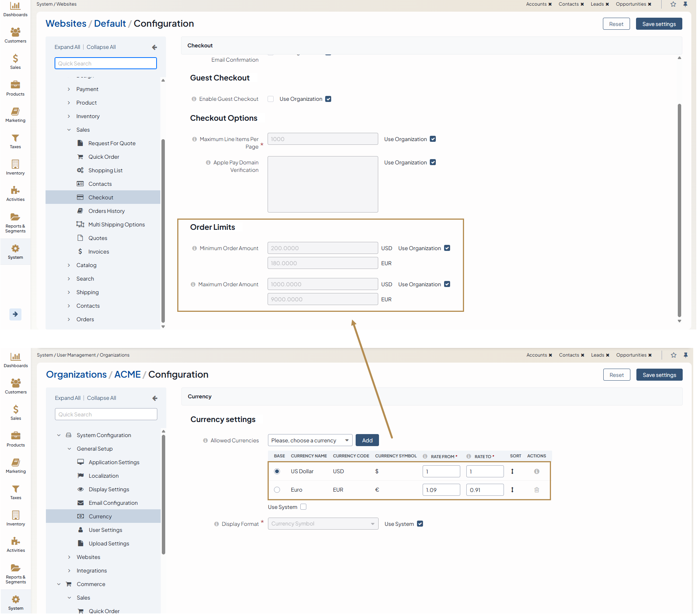The width and height of the screenshot is (700, 615).
Task: Tick the Enable Guest Checkout checkbox
Action: [271, 99]
